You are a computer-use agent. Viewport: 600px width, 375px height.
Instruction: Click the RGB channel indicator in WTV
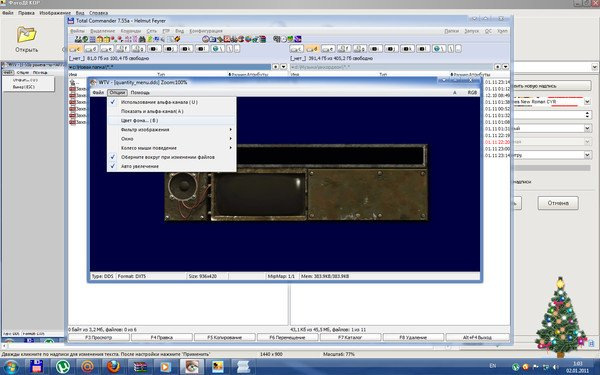coord(472,93)
